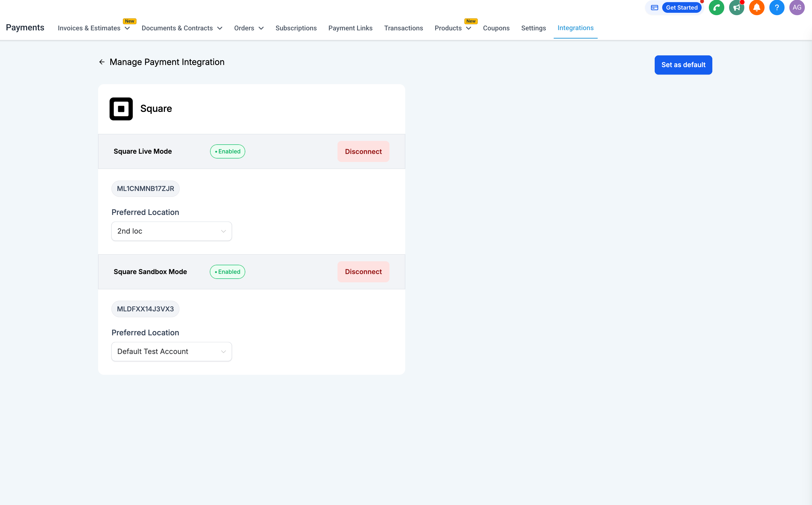
Task: Switch to the Transactions tab
Action: pyautogui.click(x=403, y=28)
